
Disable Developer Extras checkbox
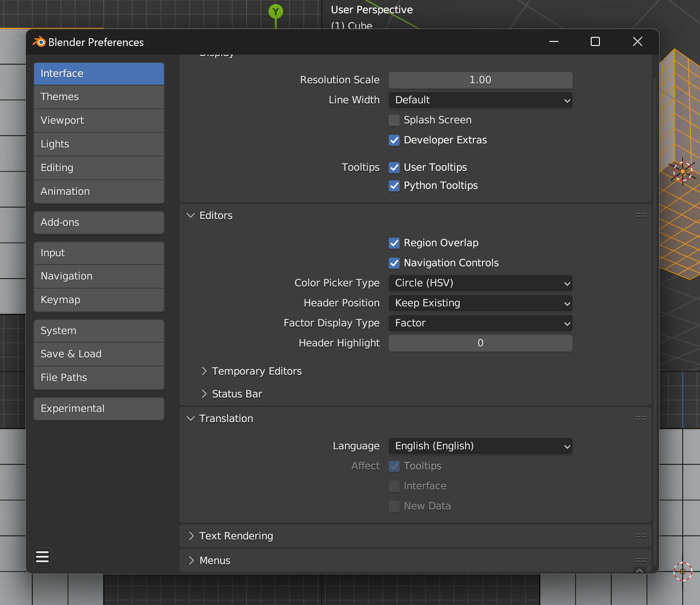pos(394,140)
